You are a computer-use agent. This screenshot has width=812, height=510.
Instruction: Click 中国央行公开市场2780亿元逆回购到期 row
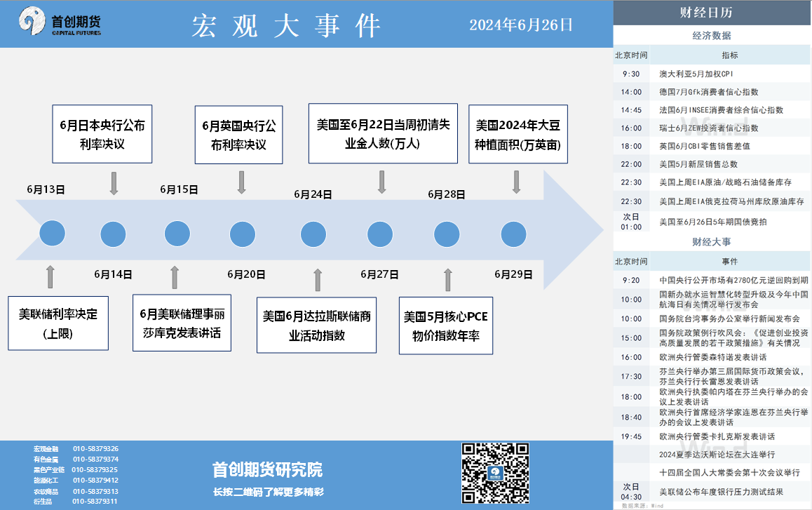(x=712, y=280)
